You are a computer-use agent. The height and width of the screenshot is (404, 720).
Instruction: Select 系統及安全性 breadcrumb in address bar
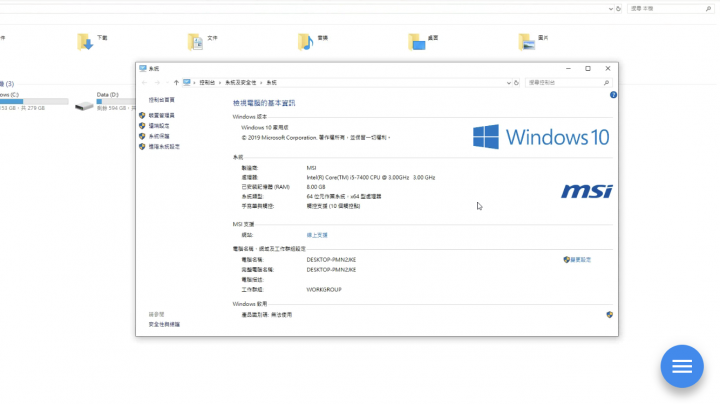click(x=241, y=83)
